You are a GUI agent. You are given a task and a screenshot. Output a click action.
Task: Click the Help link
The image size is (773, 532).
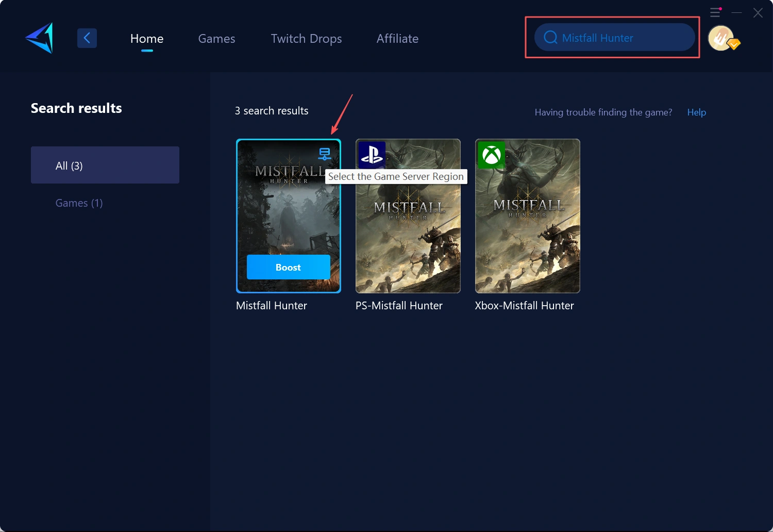(697, 112)
